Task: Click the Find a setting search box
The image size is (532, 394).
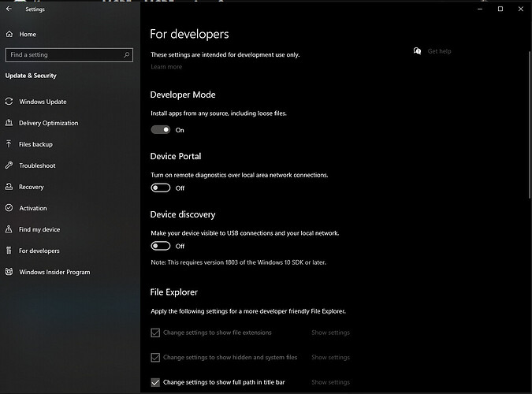Action: 63,55
